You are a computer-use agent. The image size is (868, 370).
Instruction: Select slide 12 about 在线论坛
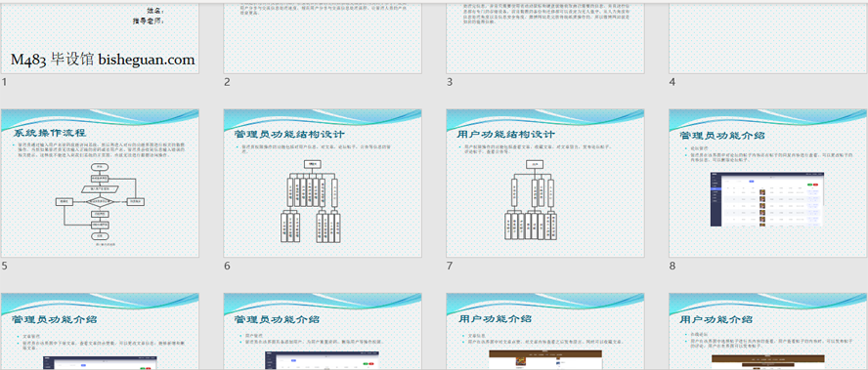point(768,331)
